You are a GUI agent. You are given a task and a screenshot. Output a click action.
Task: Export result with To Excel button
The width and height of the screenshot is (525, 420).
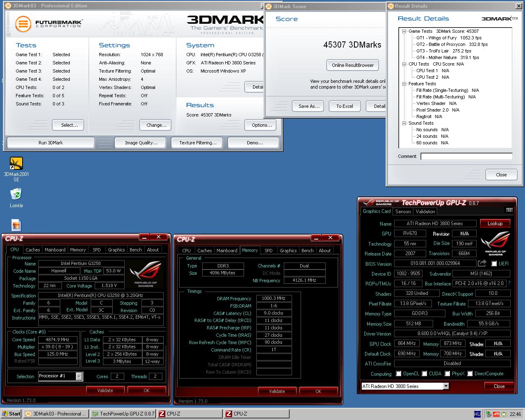(x=345, y=106)
